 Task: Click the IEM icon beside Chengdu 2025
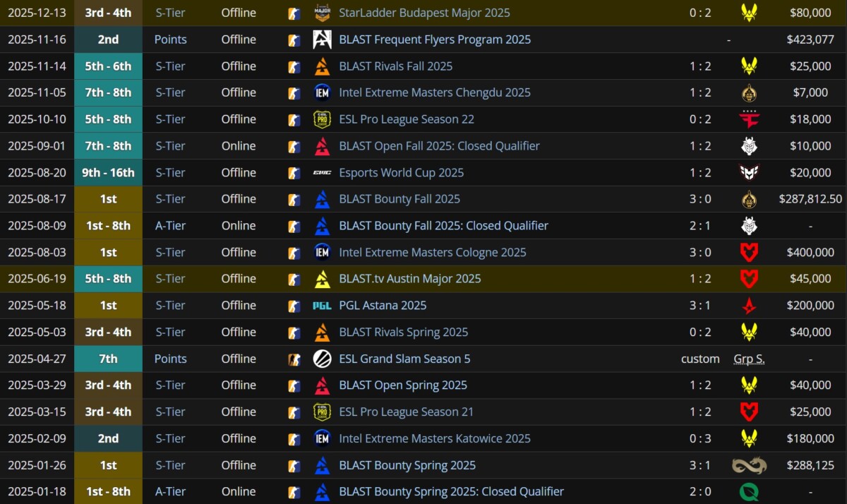coord(322,92)
